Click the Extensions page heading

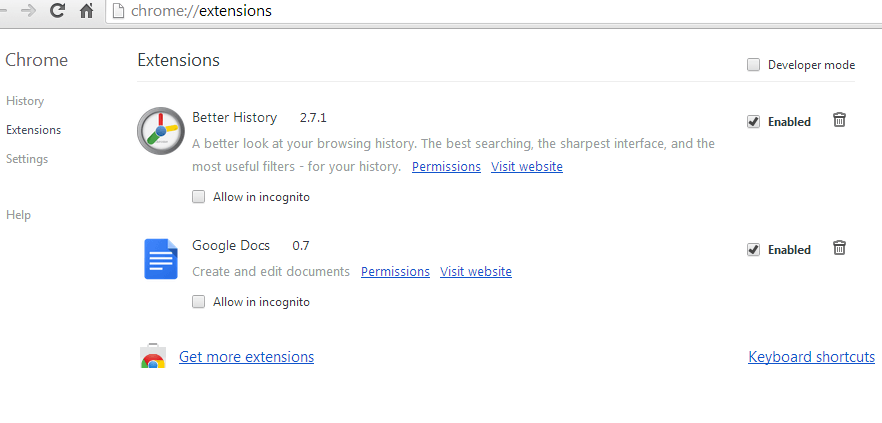[178, 60]
